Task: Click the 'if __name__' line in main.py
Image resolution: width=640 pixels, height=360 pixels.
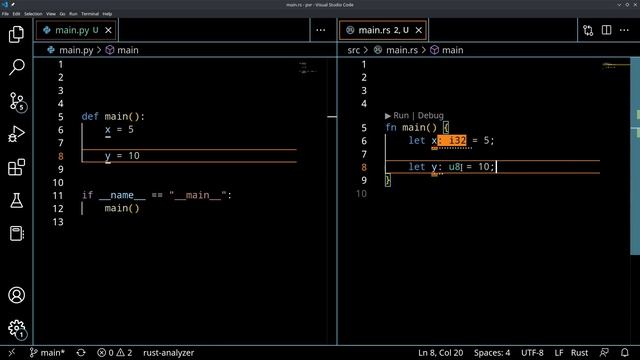Action: 157,195
